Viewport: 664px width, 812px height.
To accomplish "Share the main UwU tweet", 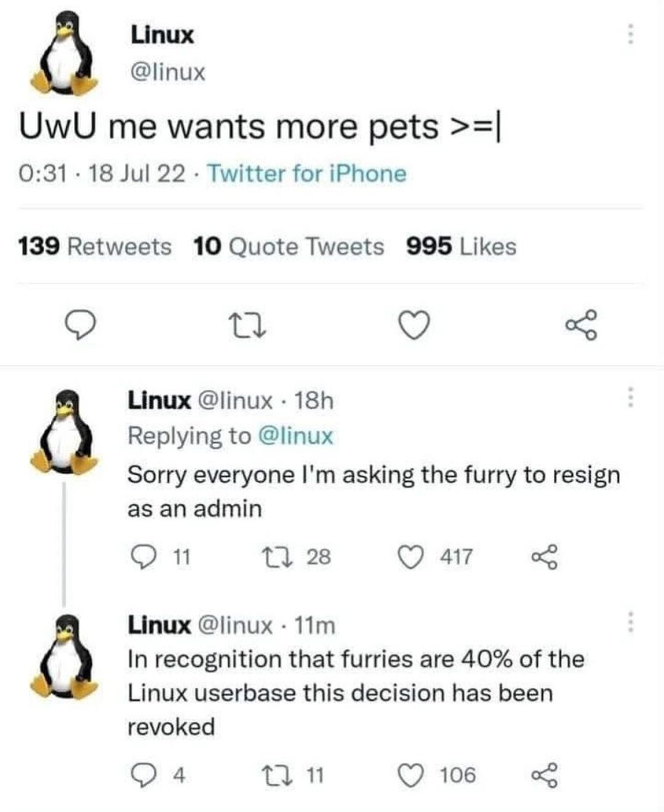I will (x=582, y=325).
